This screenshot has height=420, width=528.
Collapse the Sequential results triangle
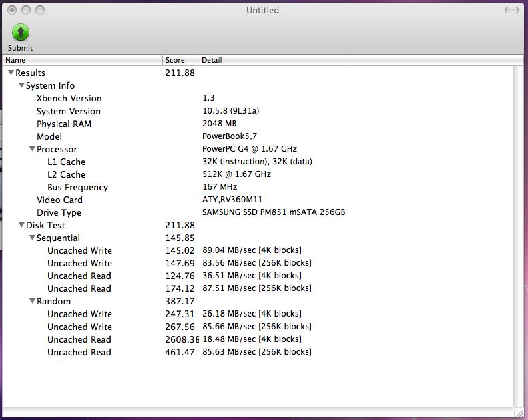click(32, 238)
